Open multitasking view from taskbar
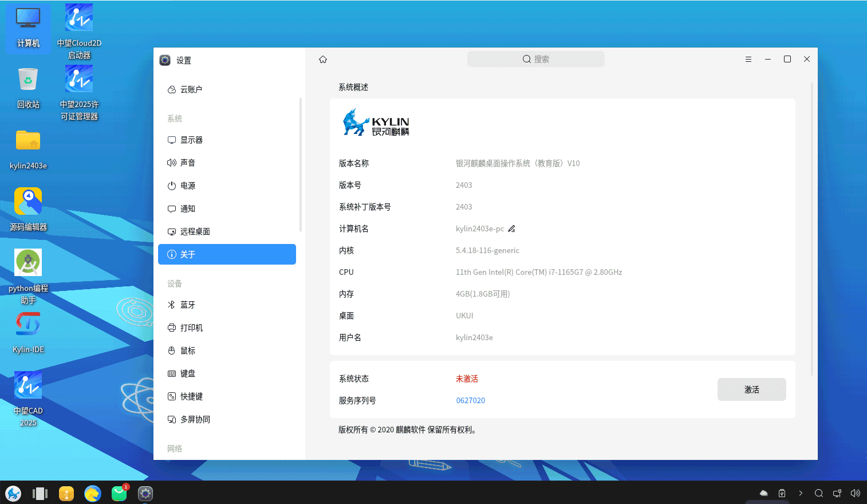Viewport: 867px width, 504px height. [x=40, y=493]
